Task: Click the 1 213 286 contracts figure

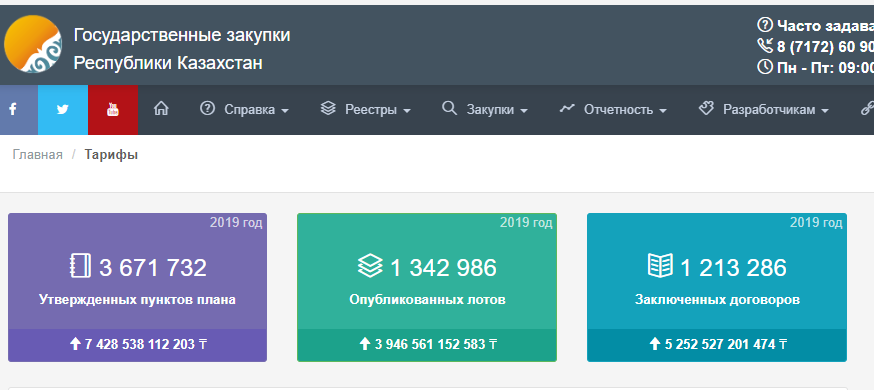Action: (x=733, y=268)
